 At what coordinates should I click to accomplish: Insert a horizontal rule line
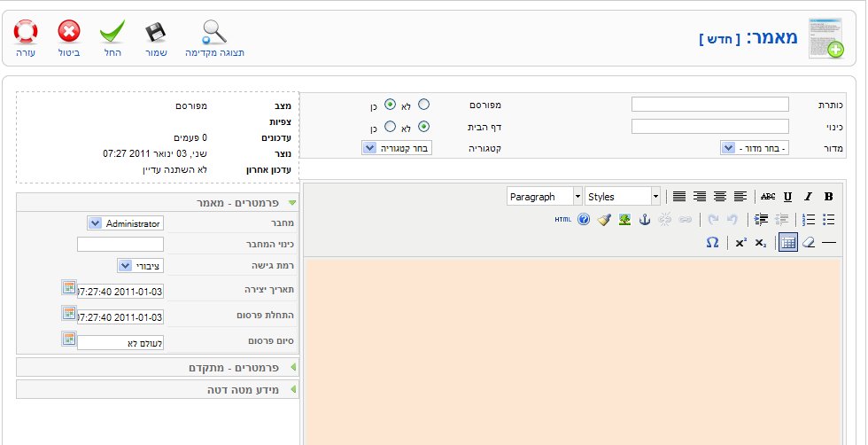coord(829,243)
